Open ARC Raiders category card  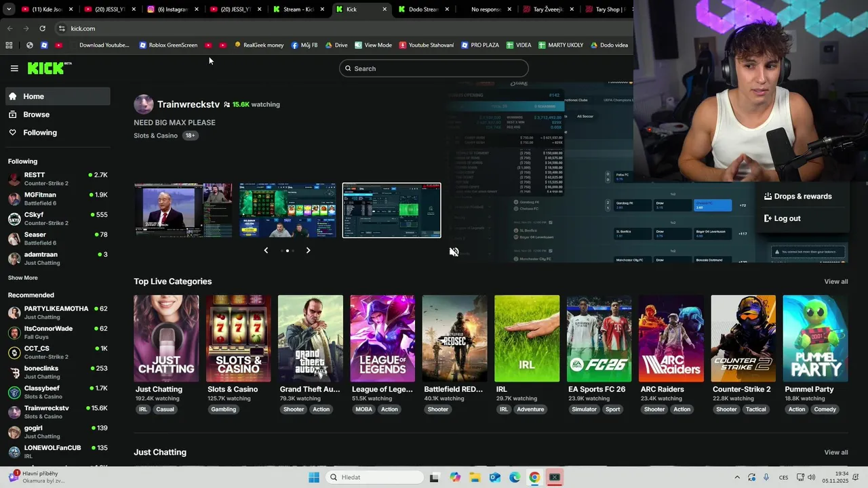[671, 338]
